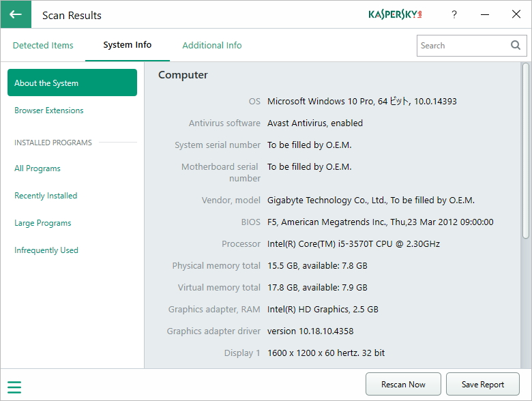The image size is (532, 401).
Task: Select the OS value Microsoft Windows 10 Pro
Action: point(362,101)
